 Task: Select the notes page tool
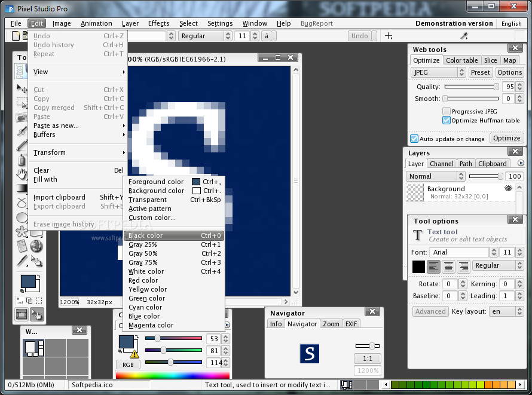pyautogui.click(x=22, y=246)
